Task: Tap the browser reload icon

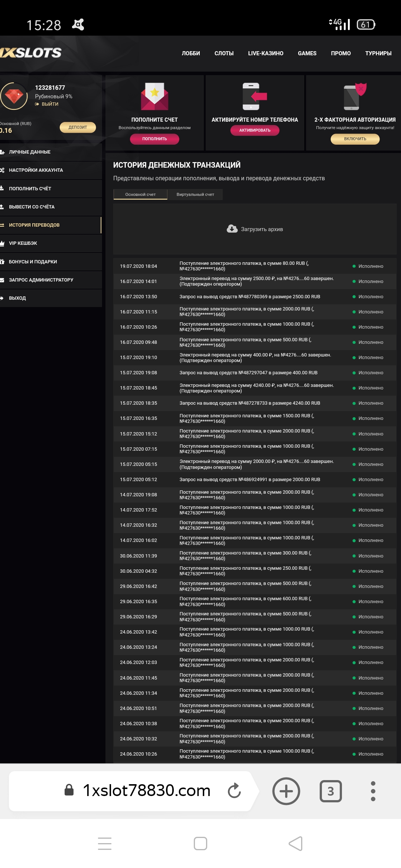Action: click(x=234, y=790)
